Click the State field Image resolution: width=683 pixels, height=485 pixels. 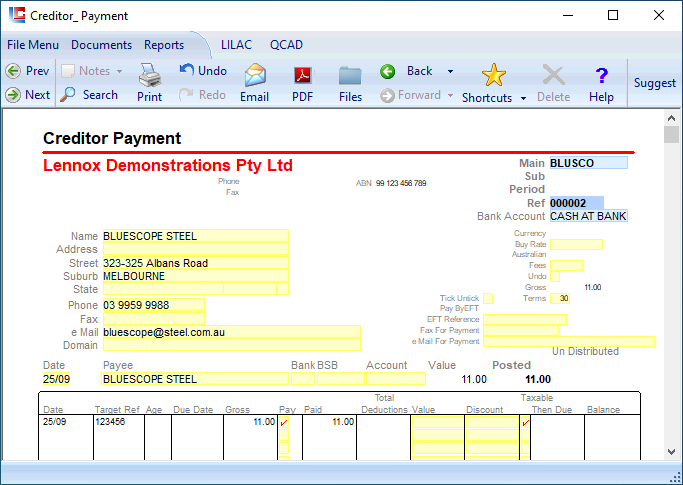(163, 289)
